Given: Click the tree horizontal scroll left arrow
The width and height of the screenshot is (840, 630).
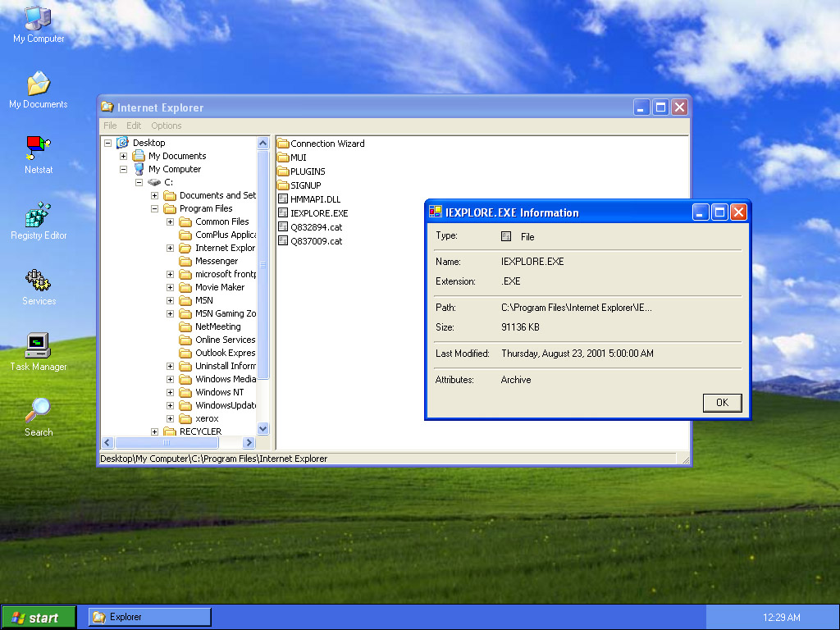Looking at the screenshot, I should (x=107, y=442).
